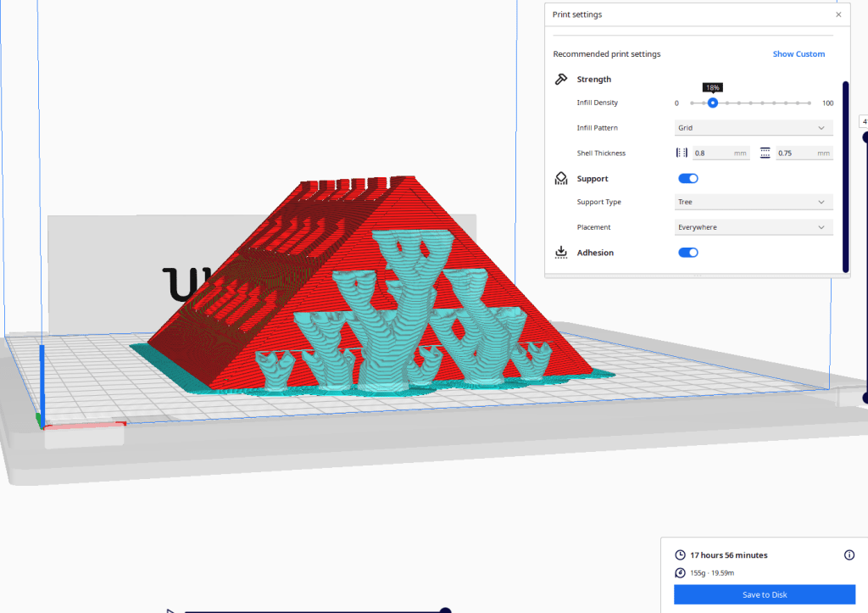Click the wall thickness icon

click(682, 153)
